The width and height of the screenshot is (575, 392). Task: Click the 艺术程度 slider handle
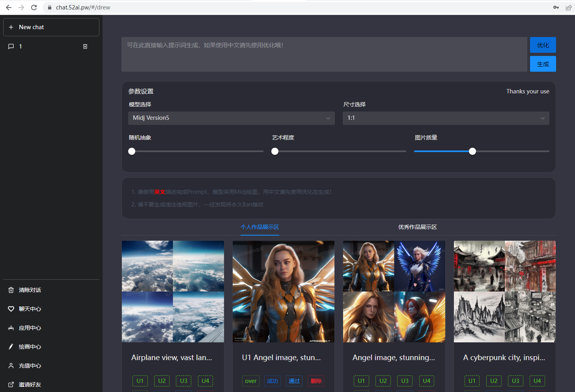point(275,151)
